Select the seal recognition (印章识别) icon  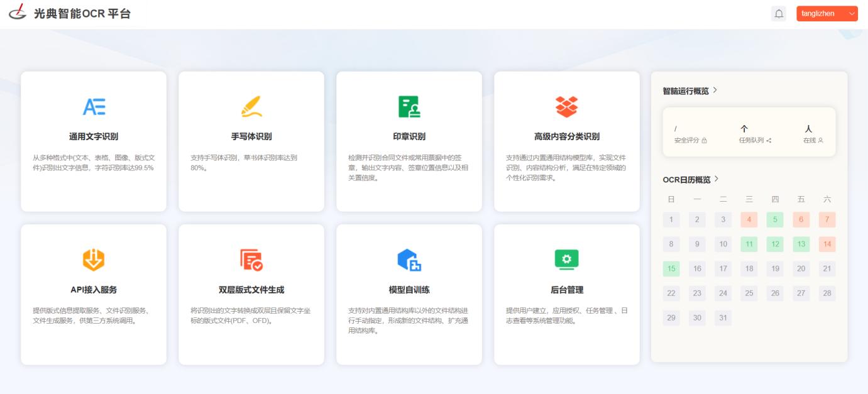(409, 107)
